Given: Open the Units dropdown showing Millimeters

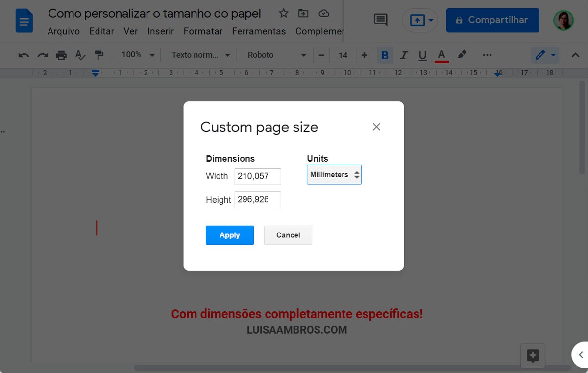Looking at the screenshot, I should [334, 174].
